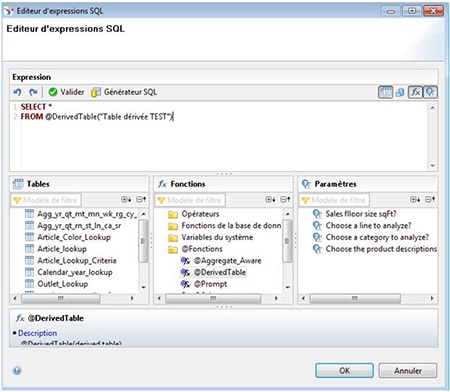Click the Fonctions list vertical scrollbar
This screenshot has width=450, height=392.
click(287, 241)
